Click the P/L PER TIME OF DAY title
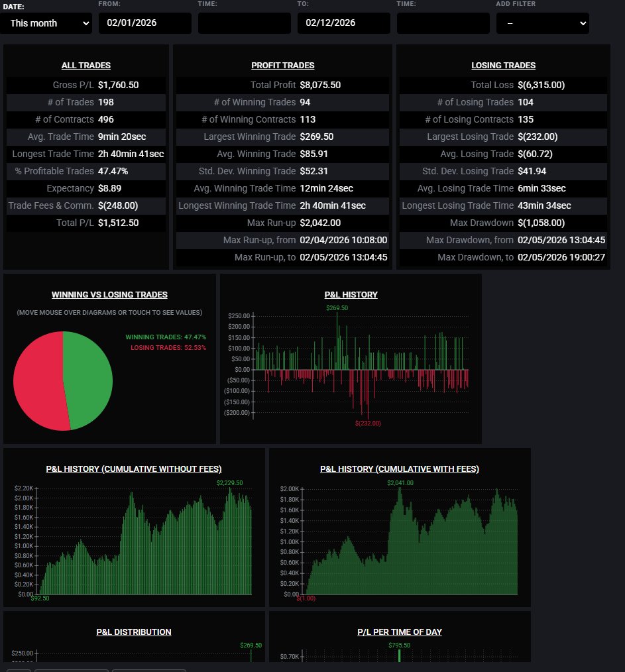The image size is (625, 672). (x=400, y=632)
